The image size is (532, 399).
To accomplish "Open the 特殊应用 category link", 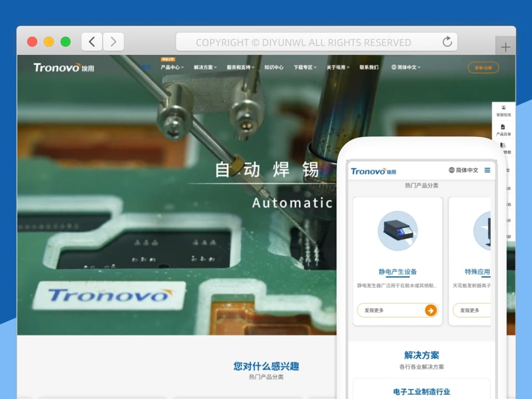I will 477,272.
